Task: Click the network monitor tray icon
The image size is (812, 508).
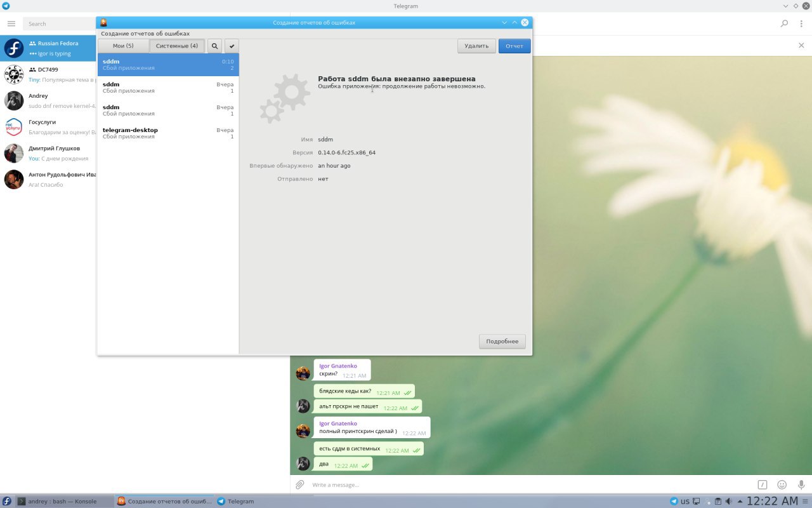Action: point(696,501)
